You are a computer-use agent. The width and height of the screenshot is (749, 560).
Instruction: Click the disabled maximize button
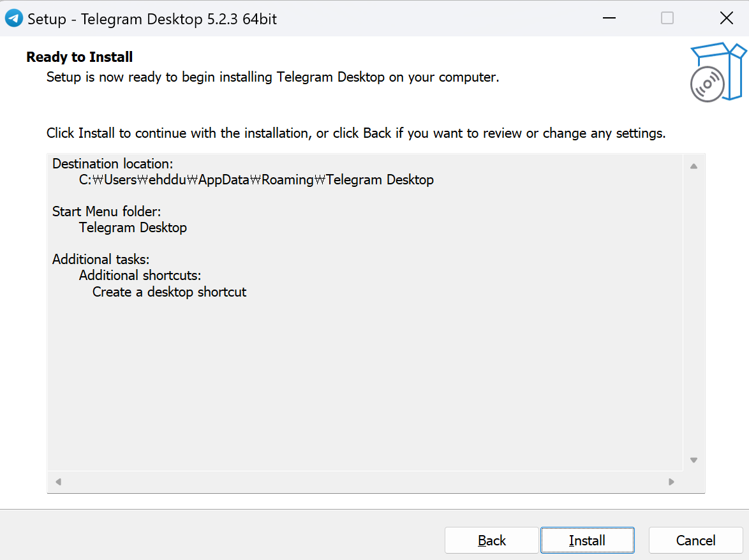click(667, 18)
